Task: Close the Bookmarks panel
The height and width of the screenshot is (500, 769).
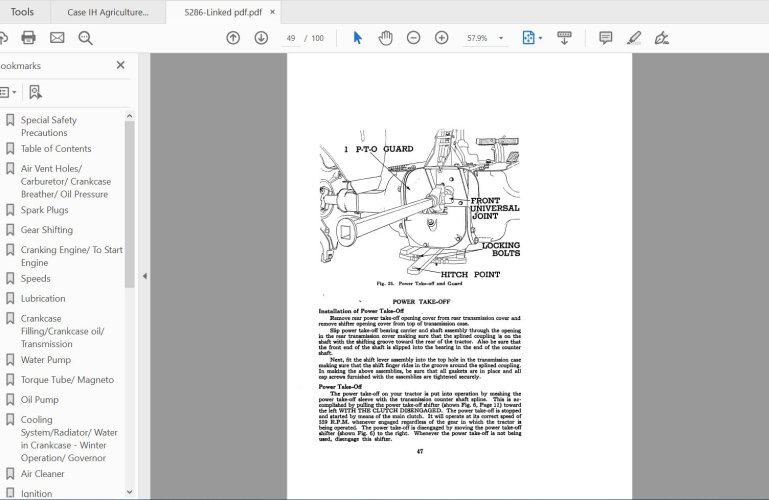Action: point(121,65)
